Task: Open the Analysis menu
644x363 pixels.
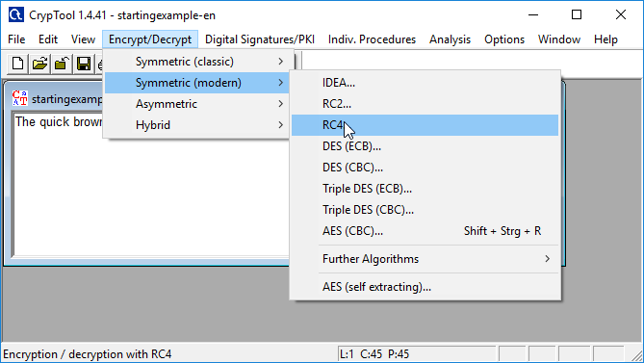Action: coord(450,39)
